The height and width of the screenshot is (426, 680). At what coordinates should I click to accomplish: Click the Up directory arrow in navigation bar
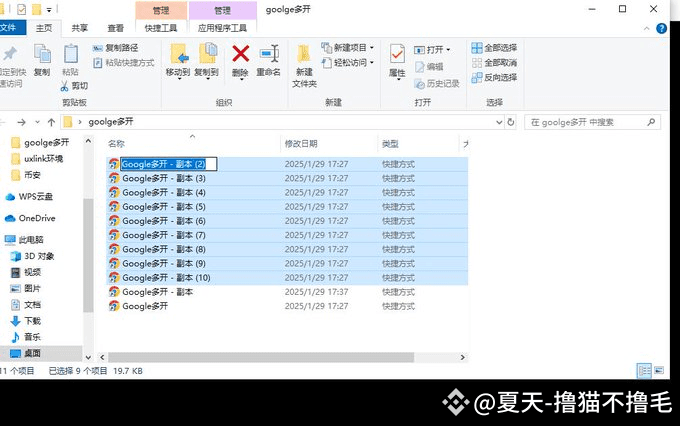click(51, 122)
